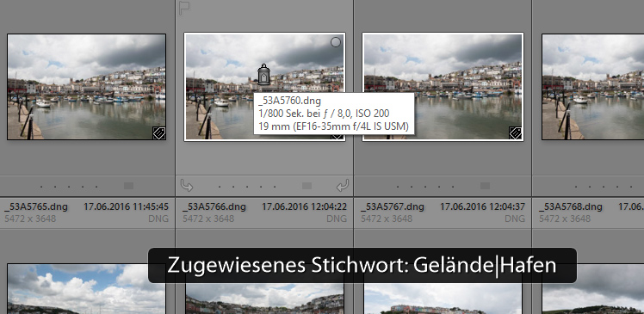This screenshot has height=314, width=644.
Task: Choose color label square under the third photo
Action: click(x=485, y=186)
